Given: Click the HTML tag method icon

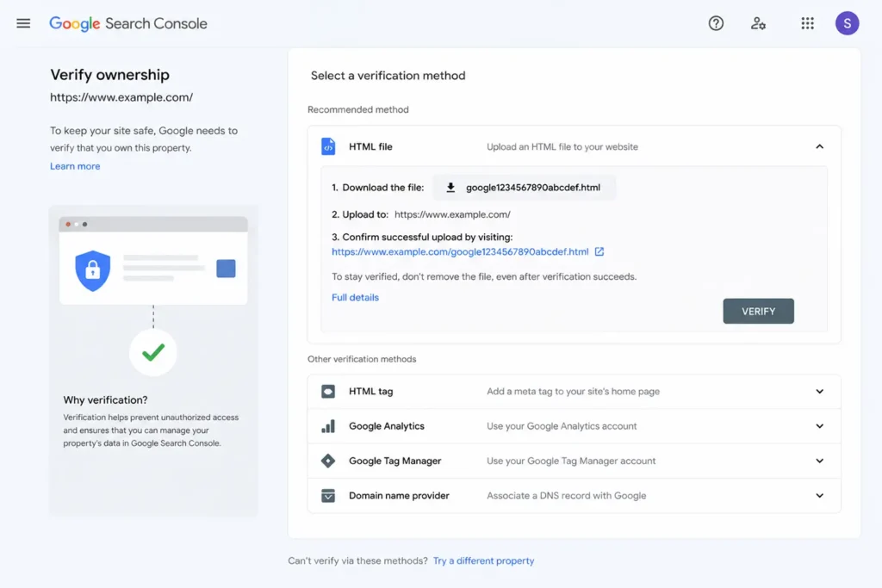Looking at the screenshot, I should coord(328,391).
